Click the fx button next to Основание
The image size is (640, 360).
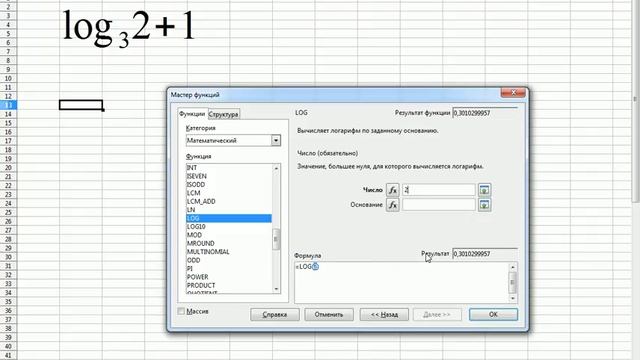click(x=392, y=205)
